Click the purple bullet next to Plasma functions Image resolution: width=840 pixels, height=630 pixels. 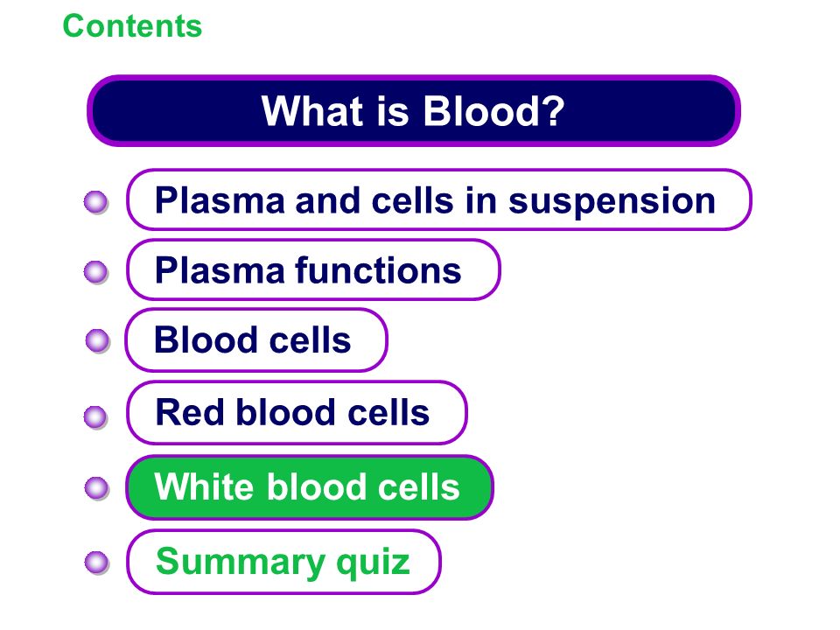pyautogui.click(x=96, y=272)
